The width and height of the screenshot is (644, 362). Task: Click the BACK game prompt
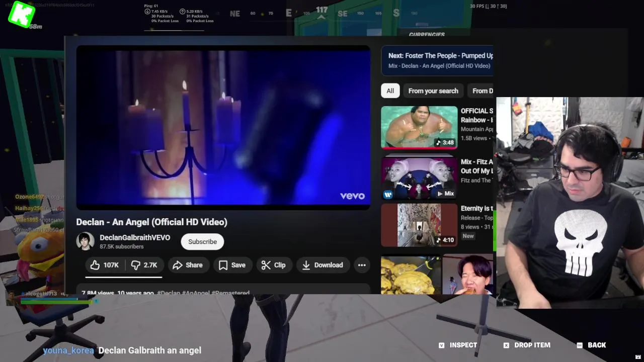[591, 345]
